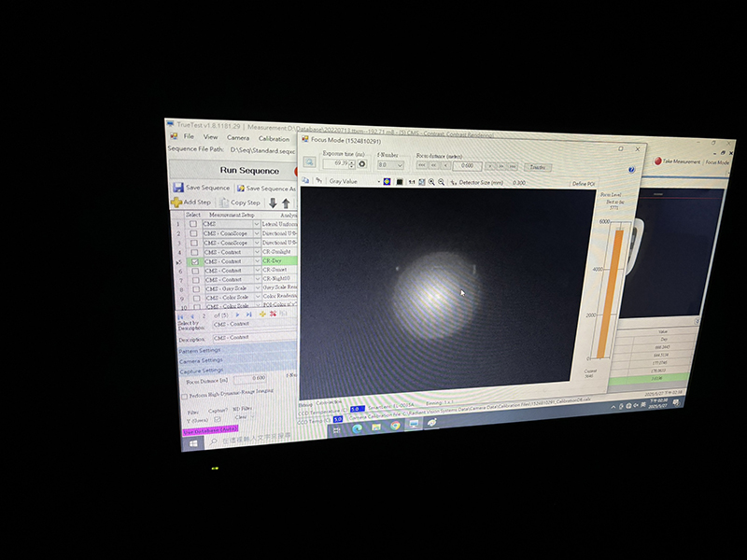Screen dimensions: 747x560
Task: Click the Task View taskbar icon
Action: pyautogui.click(x=336, y=430)
